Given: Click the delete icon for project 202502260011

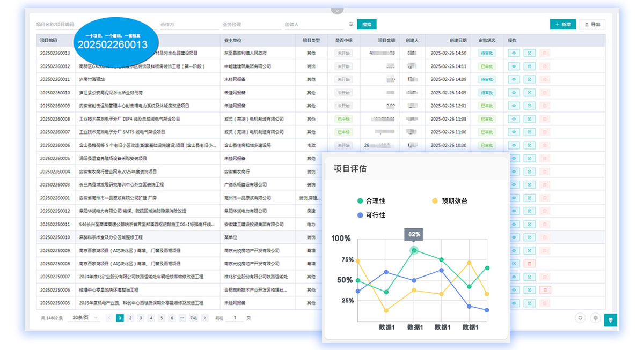Looking at the screenshot, I should click(x=545, y=79).
